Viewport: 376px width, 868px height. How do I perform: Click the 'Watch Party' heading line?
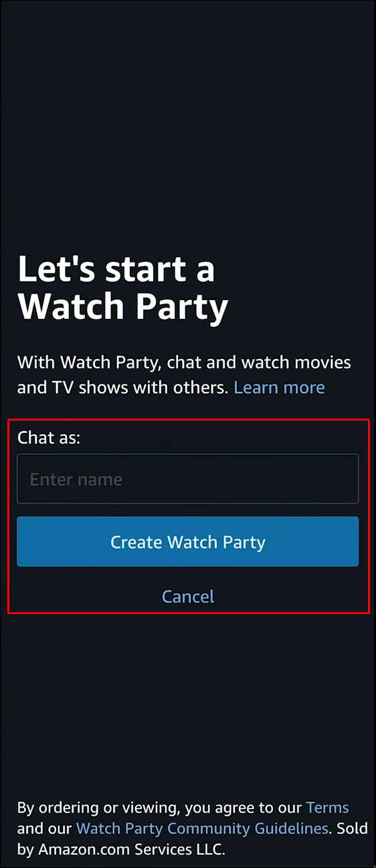coord(123,307)
